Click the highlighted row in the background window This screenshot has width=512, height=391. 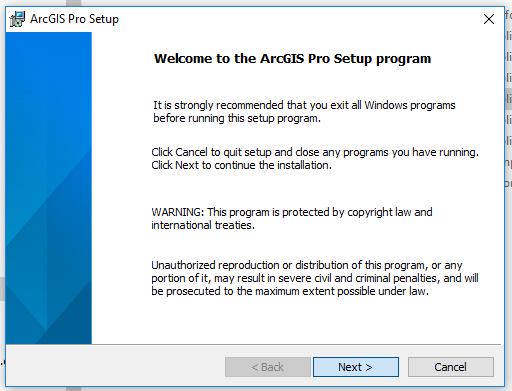[508, 99]
